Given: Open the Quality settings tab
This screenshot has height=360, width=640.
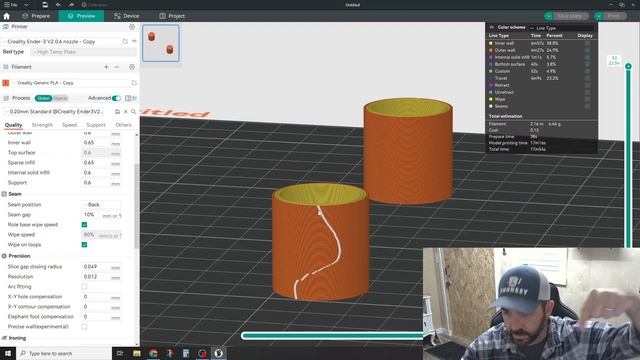Looking at the screenshot, I should 13,125.
